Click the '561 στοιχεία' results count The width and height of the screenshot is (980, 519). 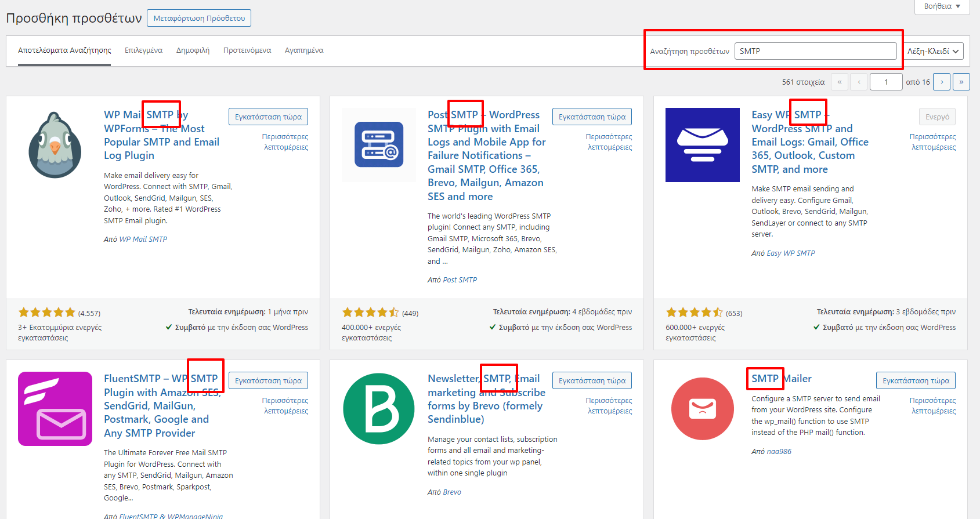click(803, 82)
